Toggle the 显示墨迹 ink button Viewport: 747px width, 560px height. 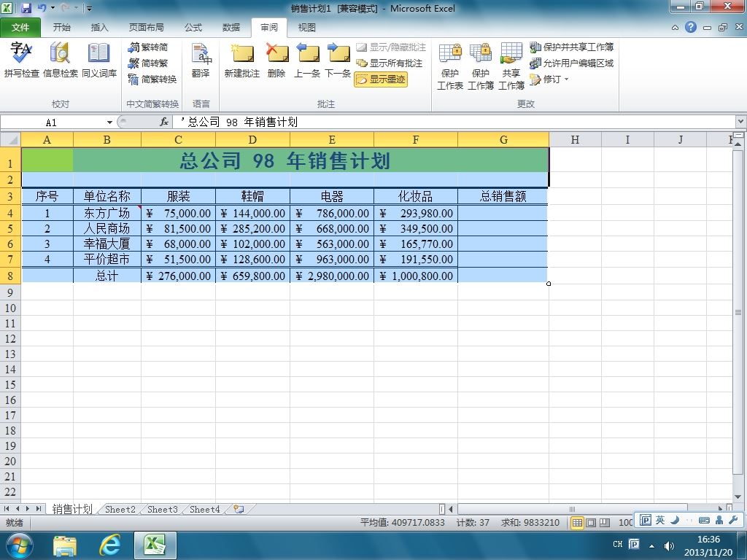[x=381, y=79]
